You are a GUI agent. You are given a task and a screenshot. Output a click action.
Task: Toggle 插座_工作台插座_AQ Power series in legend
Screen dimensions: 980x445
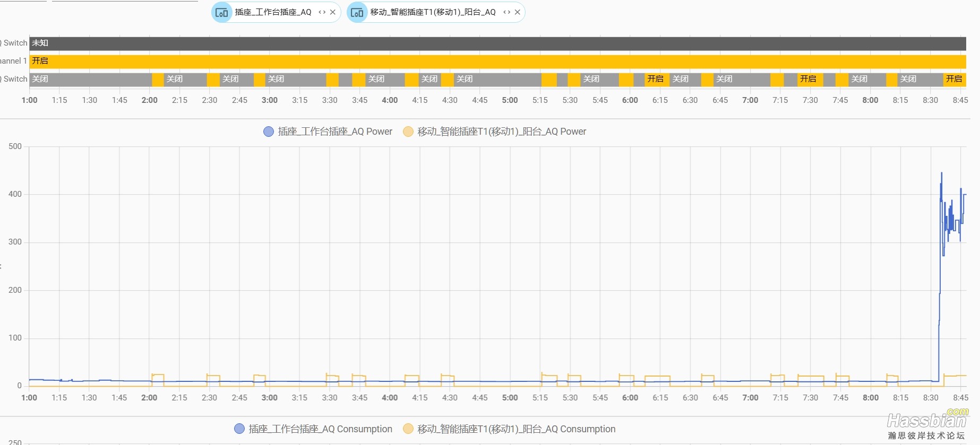(x=328, y=132)
